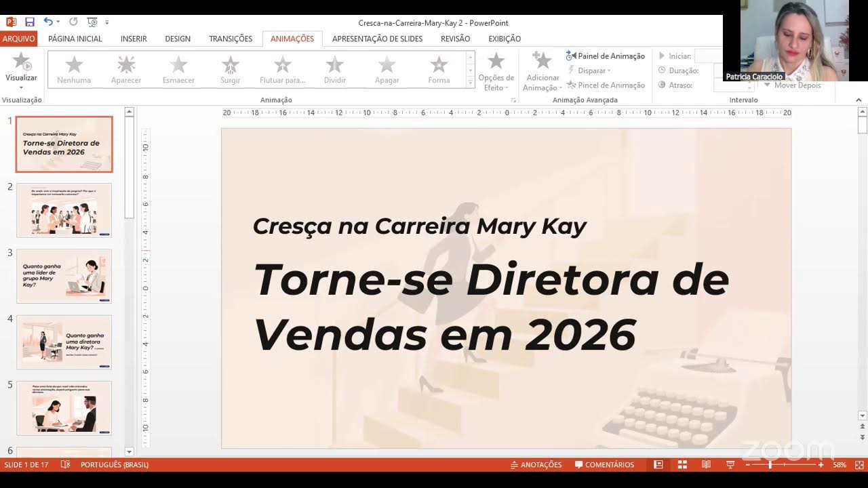Select the Surgir animation effect
868x488 pixels.
[231, 70]
